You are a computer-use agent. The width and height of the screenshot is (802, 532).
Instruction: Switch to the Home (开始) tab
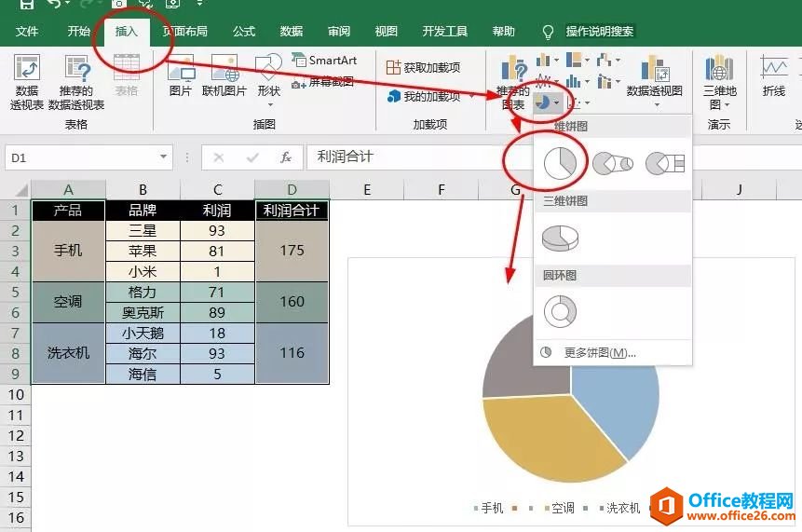pos(78,32)
